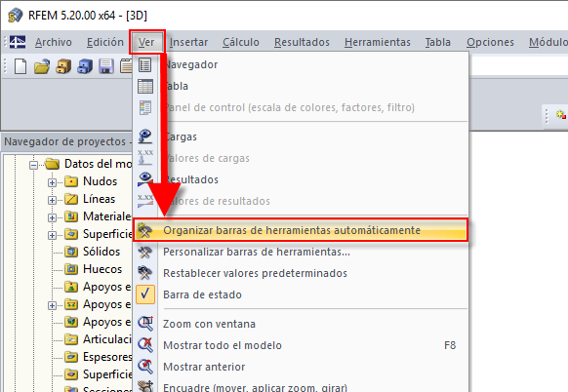
Task: Click the star icon in right toolbar
Action: point(561,115)
